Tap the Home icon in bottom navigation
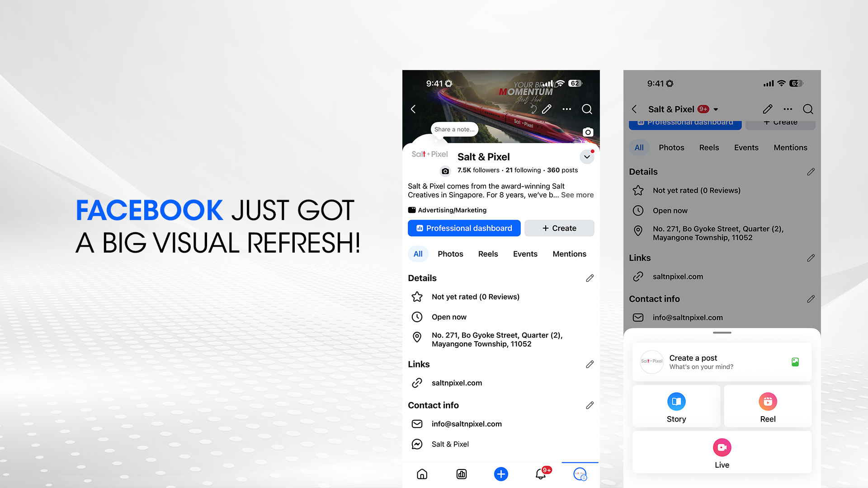 422,474
